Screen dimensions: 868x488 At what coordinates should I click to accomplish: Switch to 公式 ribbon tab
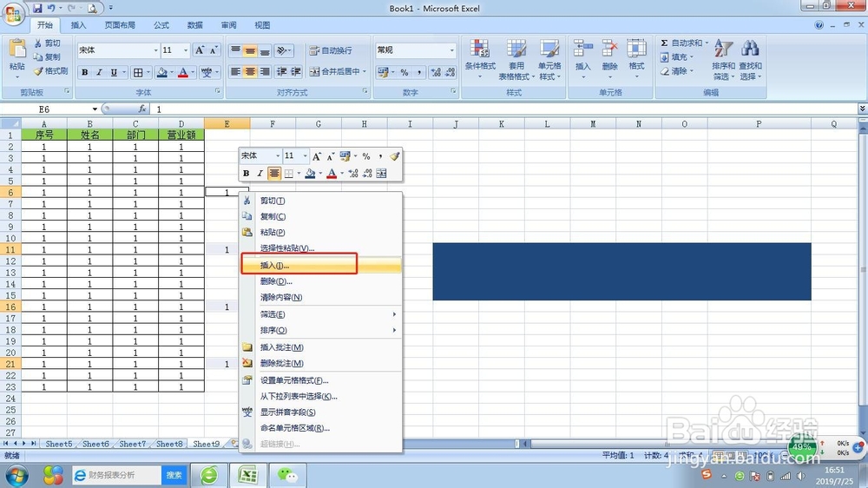pyautogui.click(x=161, y=25)
